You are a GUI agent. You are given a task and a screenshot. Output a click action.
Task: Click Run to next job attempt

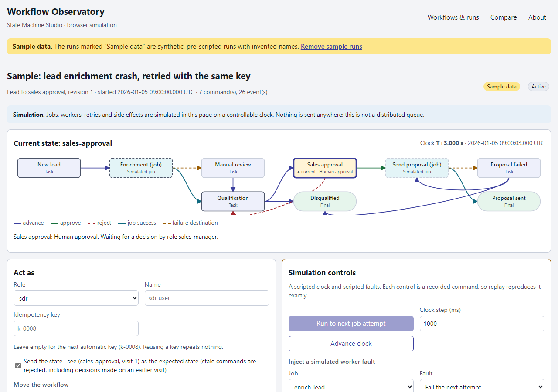click(351, 324)
